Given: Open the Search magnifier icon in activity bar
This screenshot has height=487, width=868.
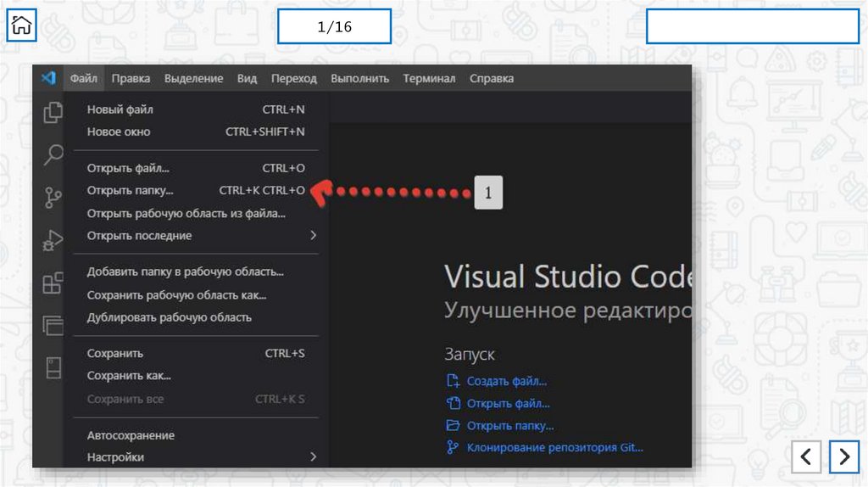Looking at the screenshot, I should (x=53, y=154).
